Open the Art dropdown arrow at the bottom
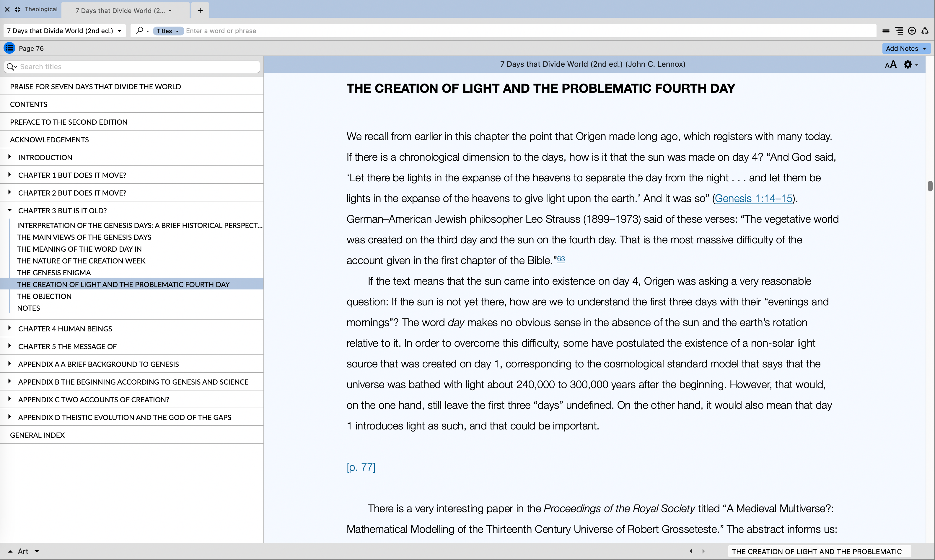 click(x=37, y=551)
